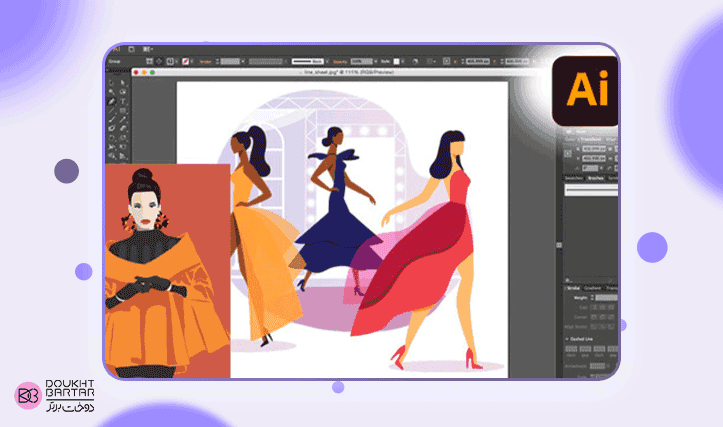Select the Basic brush in Brushes panel

coord(591,190)
